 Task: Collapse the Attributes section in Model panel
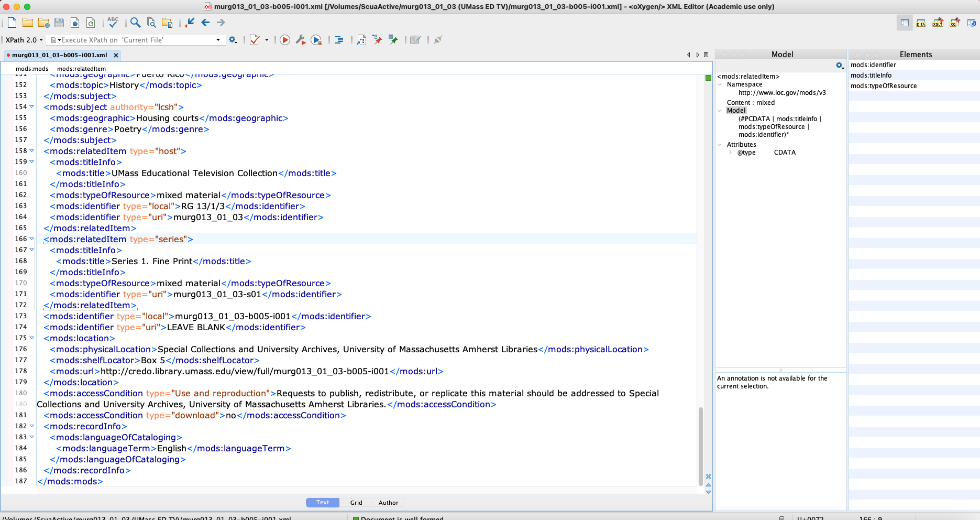click(720, 145)
